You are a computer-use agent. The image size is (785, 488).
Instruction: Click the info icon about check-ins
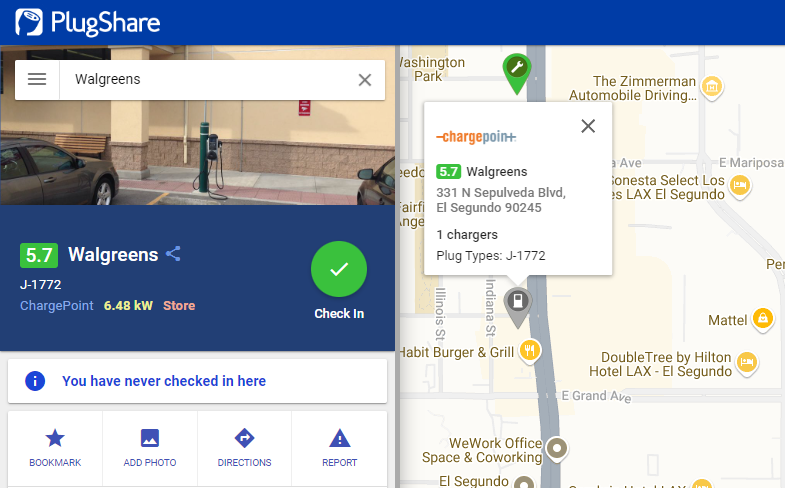35,381
